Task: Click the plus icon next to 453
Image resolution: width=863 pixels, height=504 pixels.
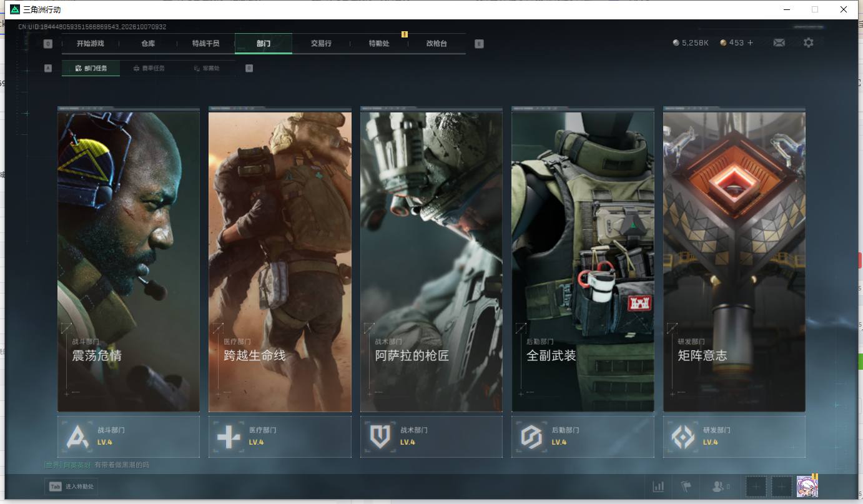Action: [750, 42]
